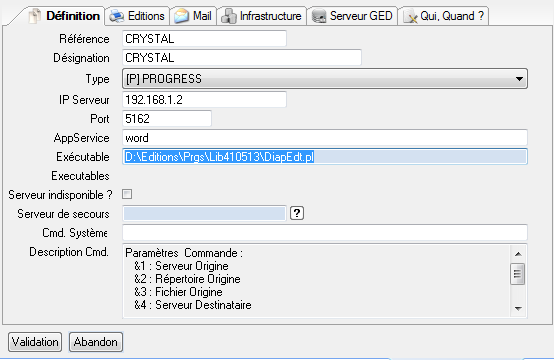Open the Serveur GED tab

(x=353, y=16)
